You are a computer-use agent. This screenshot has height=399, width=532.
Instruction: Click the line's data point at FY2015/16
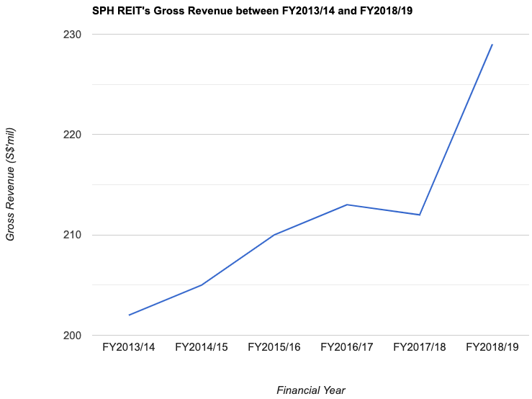click(274, 235)
